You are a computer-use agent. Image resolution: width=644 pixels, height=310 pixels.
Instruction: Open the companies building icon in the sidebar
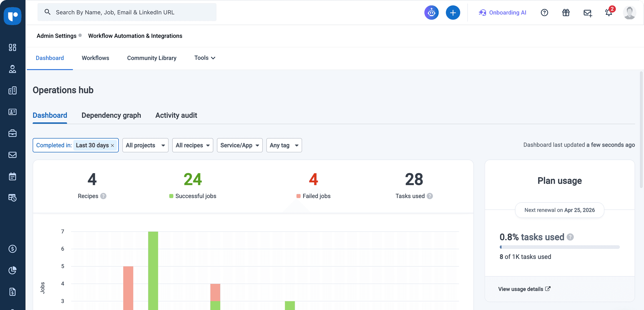coord(12,91)
